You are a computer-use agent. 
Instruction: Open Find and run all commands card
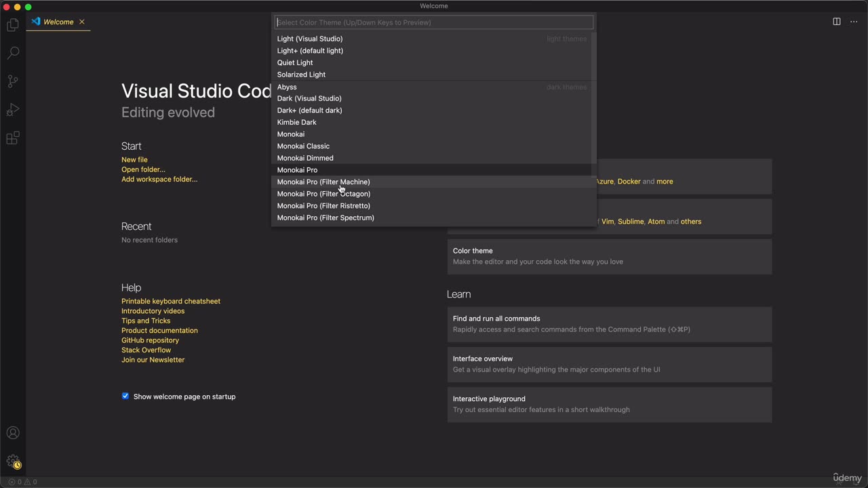pos(610,324)
